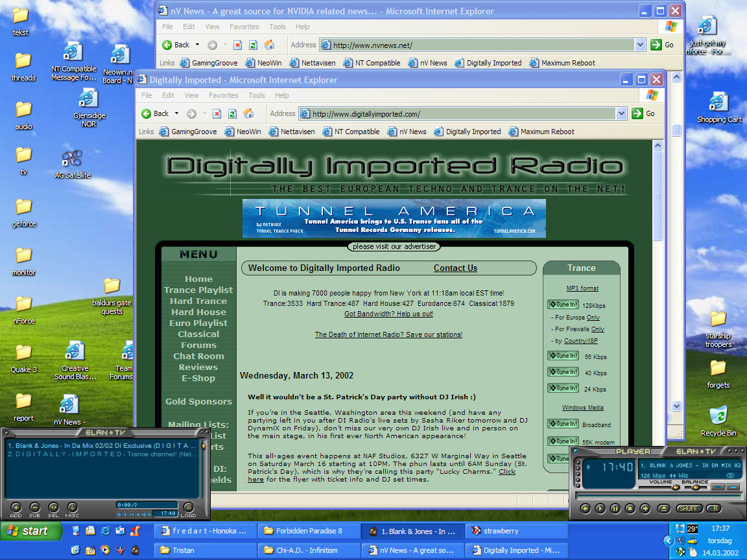This screenshot has height=560, width=747.
Task: Click the Home icon in nV News window
Action: tap(269, 45)
